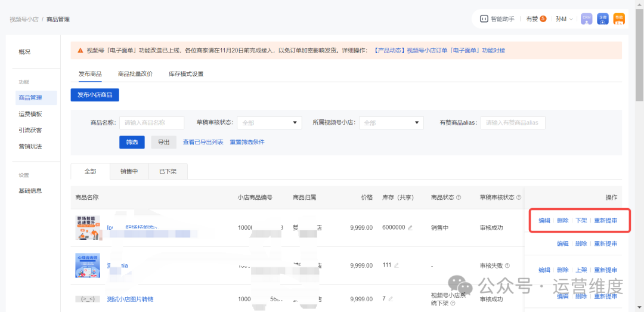Image resolution: width=644 pixels, height=312 pixels.
Task: Click 编辑 in the row with 上架
Action: pyautogui.click(x=544, y=270)
